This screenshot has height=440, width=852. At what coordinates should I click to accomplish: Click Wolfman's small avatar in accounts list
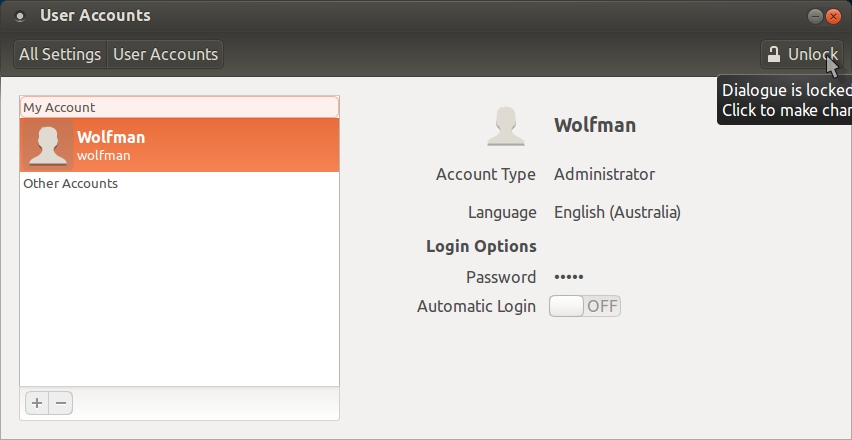(47, 145)
